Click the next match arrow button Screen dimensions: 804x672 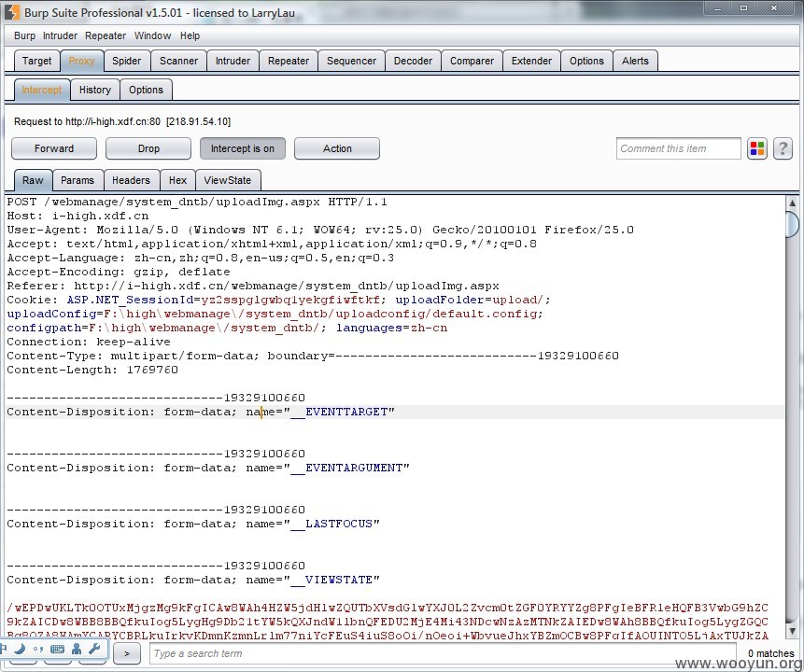click(x=127, y=653)
